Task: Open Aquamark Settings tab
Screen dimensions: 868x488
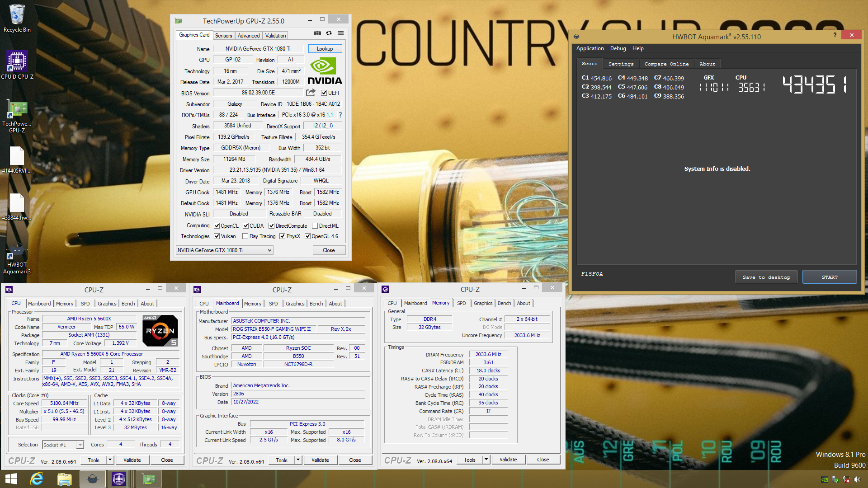Action: pyautogui.click(x=621, y=64)
